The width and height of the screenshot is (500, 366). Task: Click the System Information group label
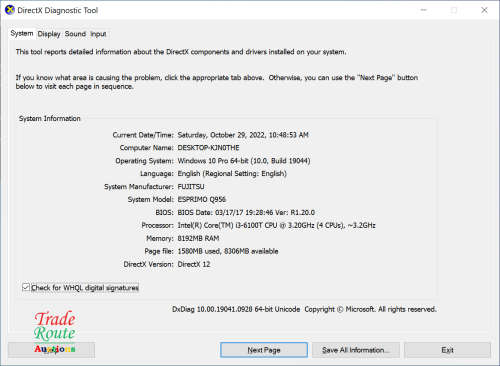coord(50,118)
